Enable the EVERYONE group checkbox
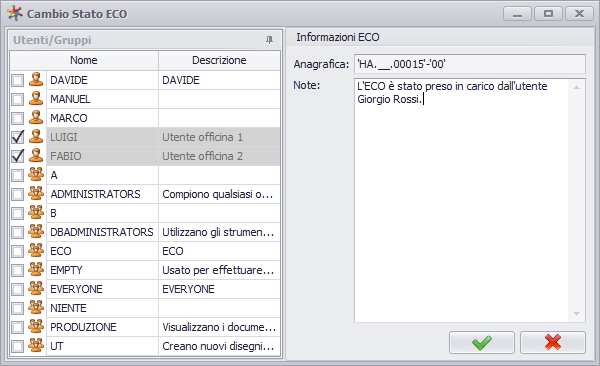600x366 pixels. [x=18, y=289]
